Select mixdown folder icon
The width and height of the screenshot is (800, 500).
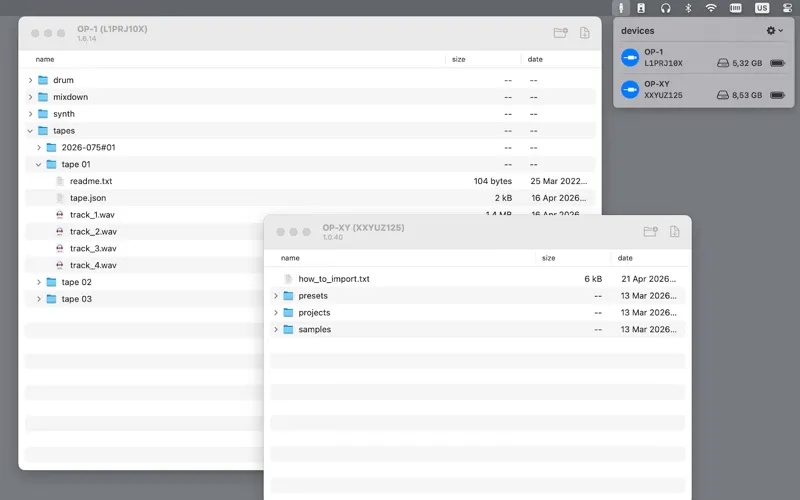[x=43, y=97]
